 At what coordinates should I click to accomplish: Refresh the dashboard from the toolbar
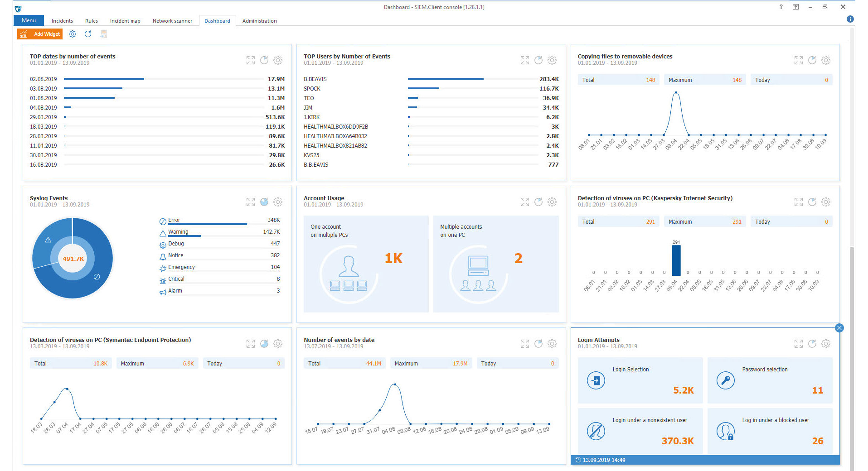pos(88,34)
